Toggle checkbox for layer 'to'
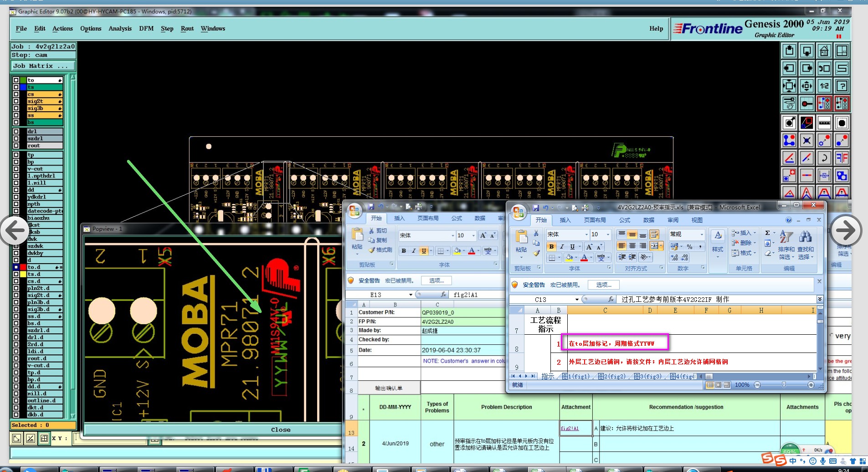This screenshot has width=868, height=472. (16, 80)
